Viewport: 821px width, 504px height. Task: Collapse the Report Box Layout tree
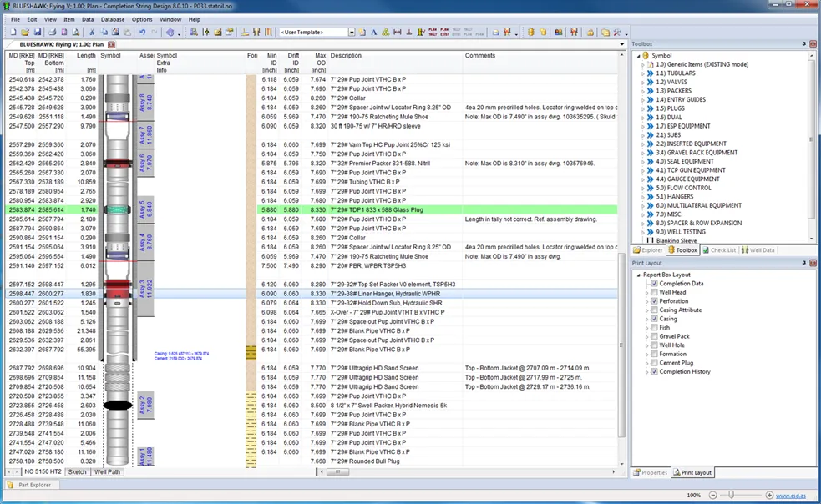(x=638, y=274)
